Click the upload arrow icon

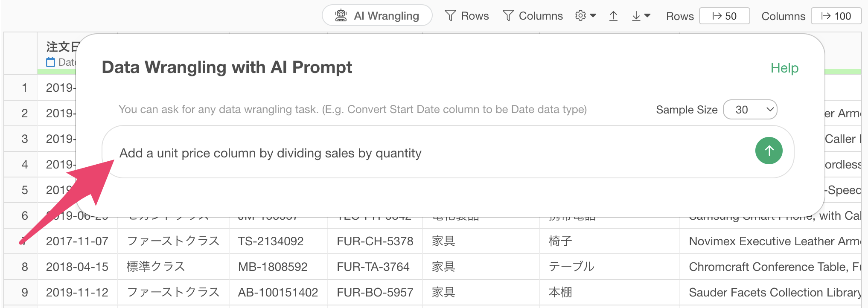click(613, 16)
